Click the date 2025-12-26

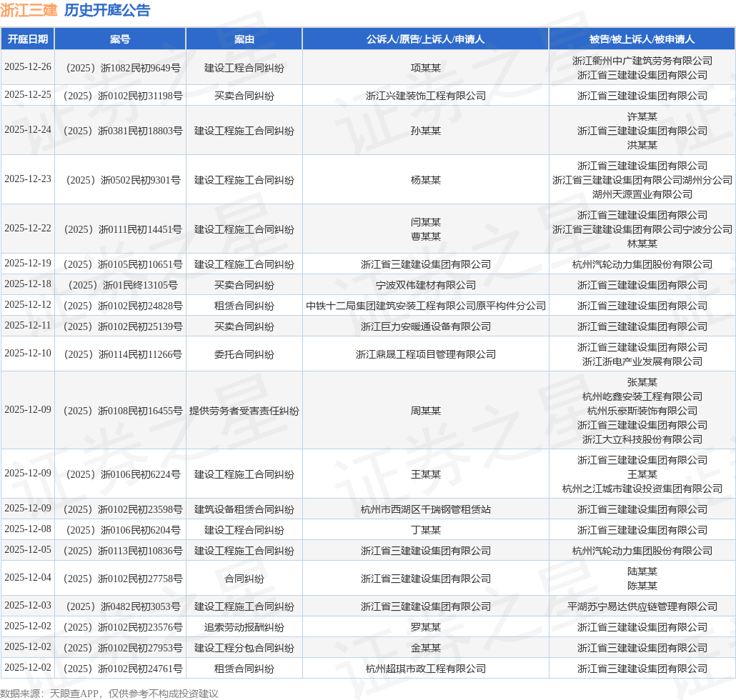[28, 66]
